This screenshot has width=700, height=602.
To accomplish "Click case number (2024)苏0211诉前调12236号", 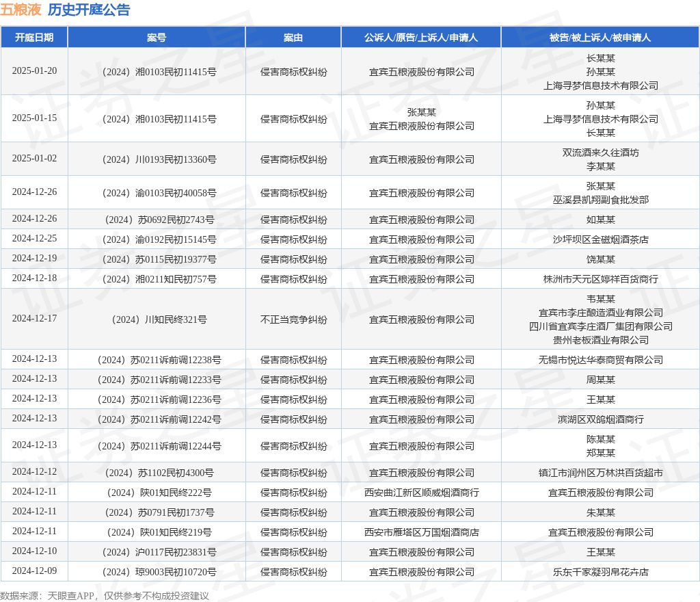I will (x=159, y=400).
